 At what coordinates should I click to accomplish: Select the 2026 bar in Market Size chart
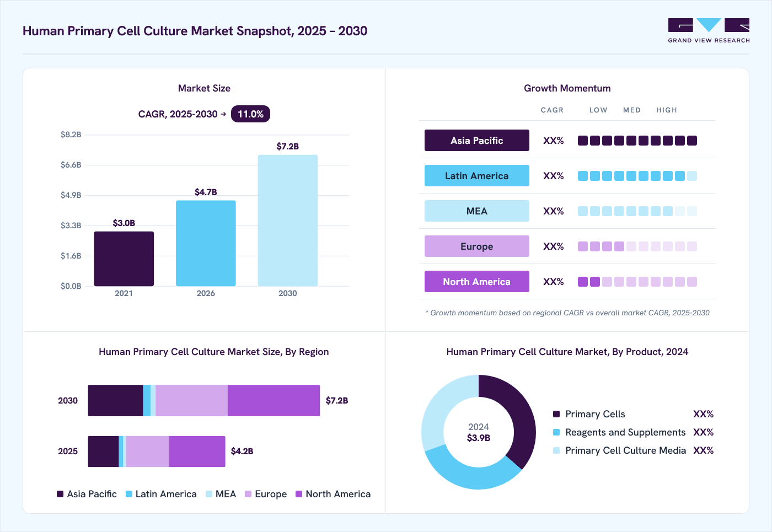coord(206,243)
